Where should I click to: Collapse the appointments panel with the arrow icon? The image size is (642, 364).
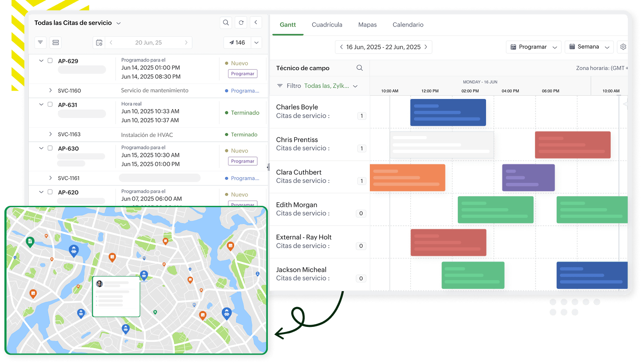coord(256,23)
